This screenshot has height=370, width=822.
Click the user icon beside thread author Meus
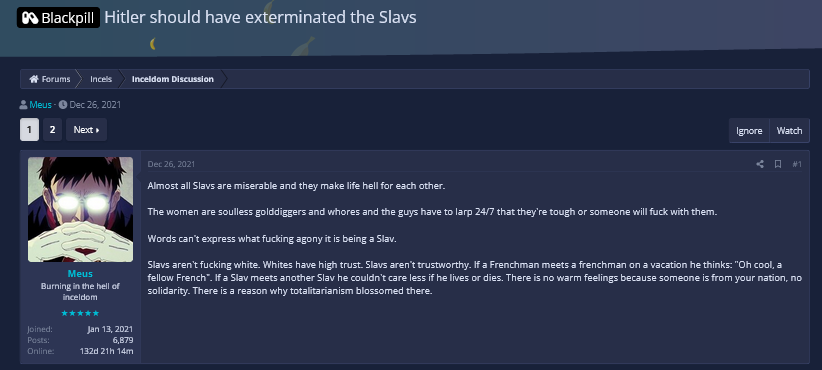click(24, 105)
